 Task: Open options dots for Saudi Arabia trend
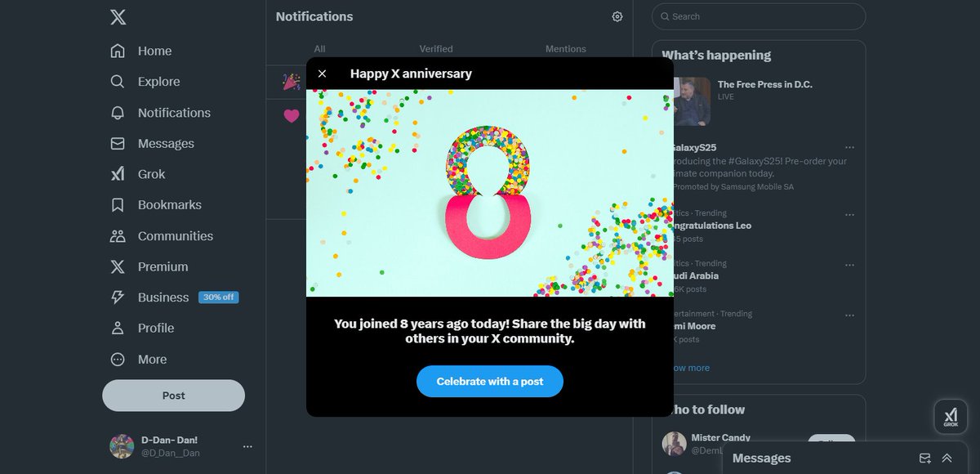pyautogui.click(x=849, y=265)
